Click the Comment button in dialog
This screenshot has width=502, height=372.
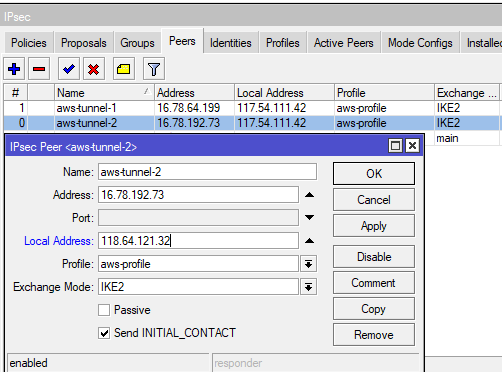374,283
